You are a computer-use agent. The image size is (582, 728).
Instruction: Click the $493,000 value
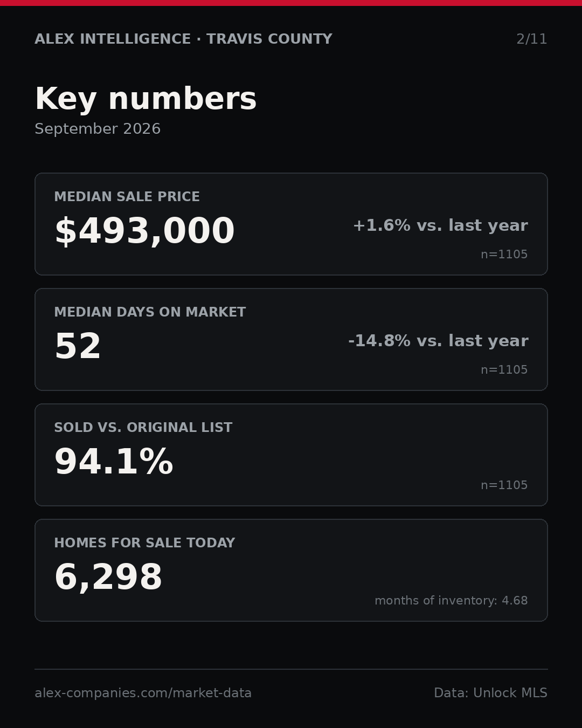coord(144,231)
